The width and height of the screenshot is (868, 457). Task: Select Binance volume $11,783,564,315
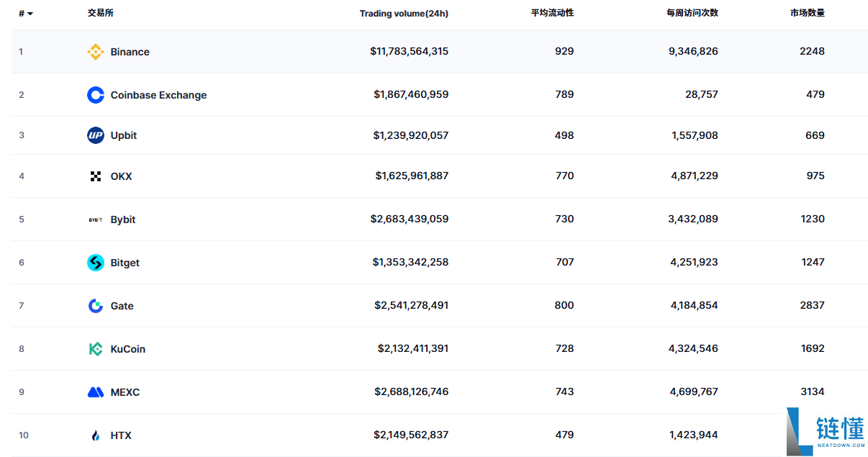pos(410,51)
